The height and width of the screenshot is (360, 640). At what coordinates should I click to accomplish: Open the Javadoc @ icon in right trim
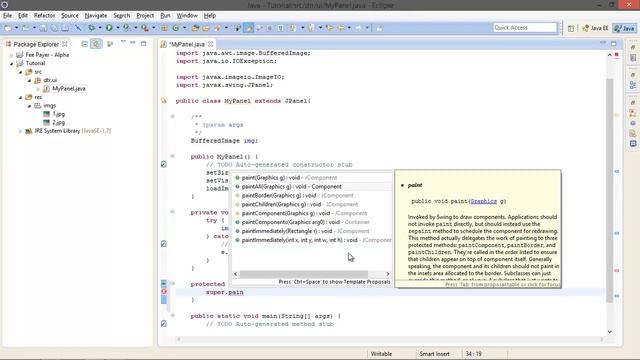pos(633,123)
